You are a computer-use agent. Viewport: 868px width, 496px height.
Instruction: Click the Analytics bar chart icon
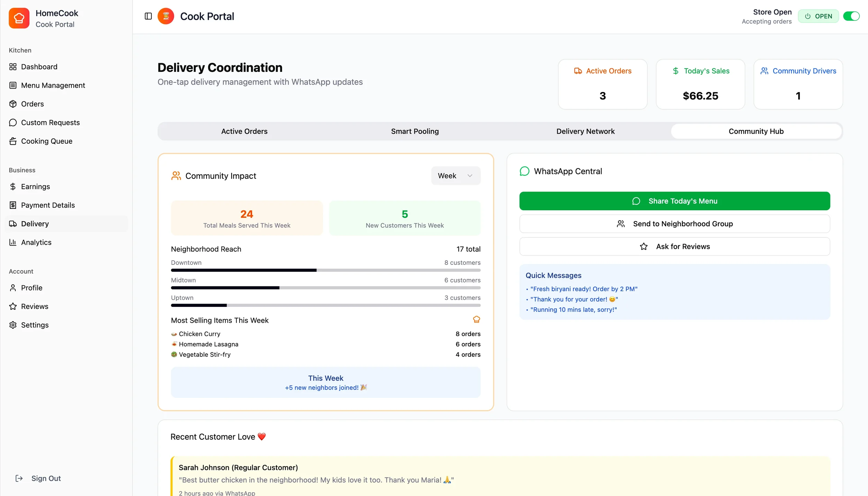[13, 242]
